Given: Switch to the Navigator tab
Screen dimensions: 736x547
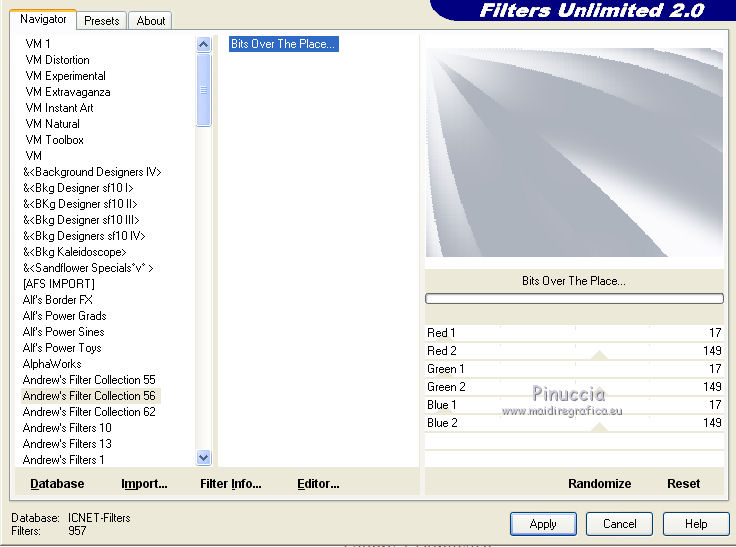Looking at the screenshot, I should point(43,20).
